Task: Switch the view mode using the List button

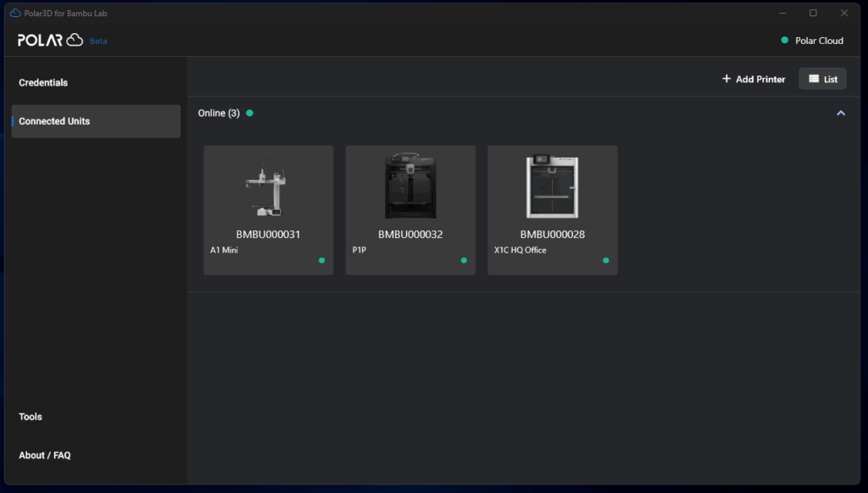Action: point(822,78)
